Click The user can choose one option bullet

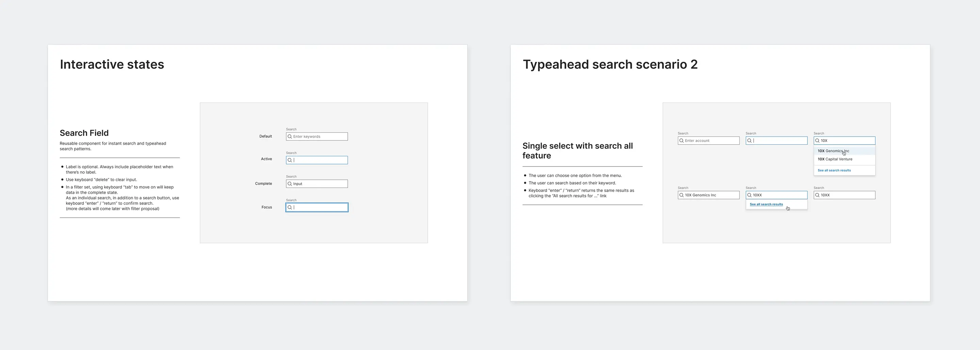click(575, 176)
